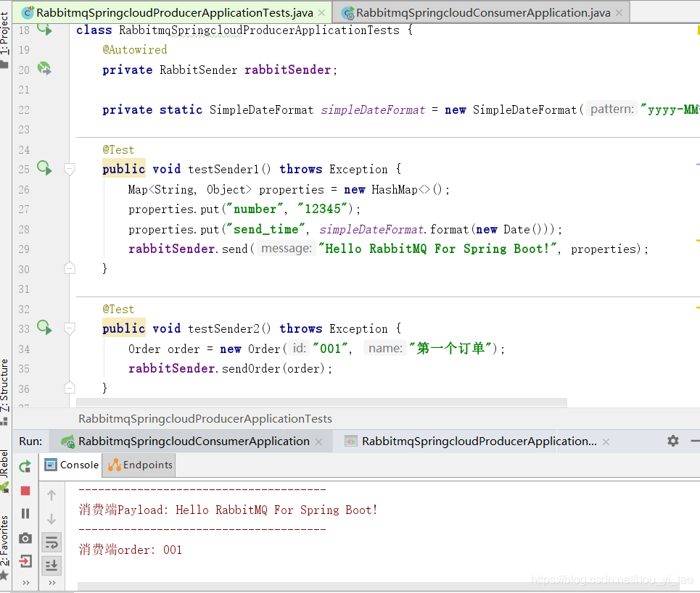
Task: Click the yellow warning marker at top of error stripe
Action: click(698, 30)
